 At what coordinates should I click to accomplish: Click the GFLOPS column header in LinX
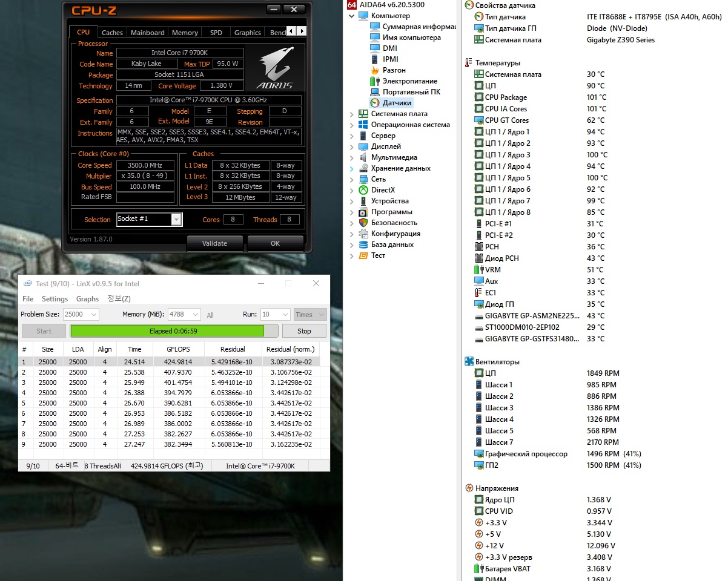tap(179, 349)
